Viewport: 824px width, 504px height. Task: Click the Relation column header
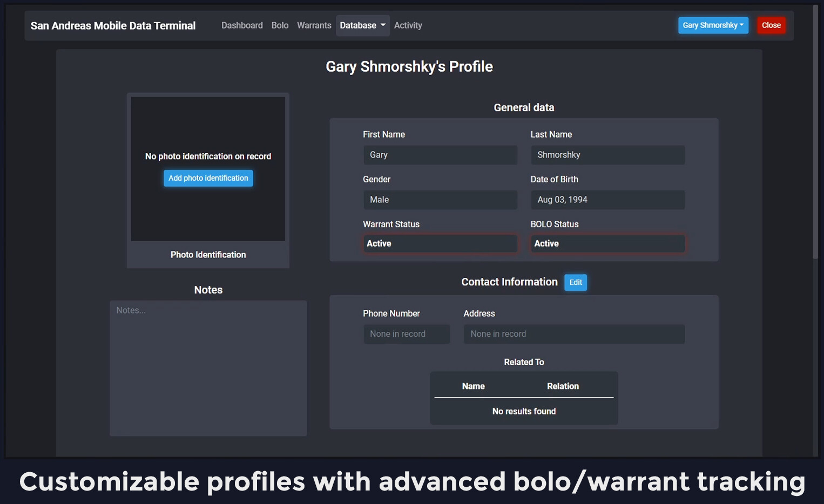(x=563, y=386)
